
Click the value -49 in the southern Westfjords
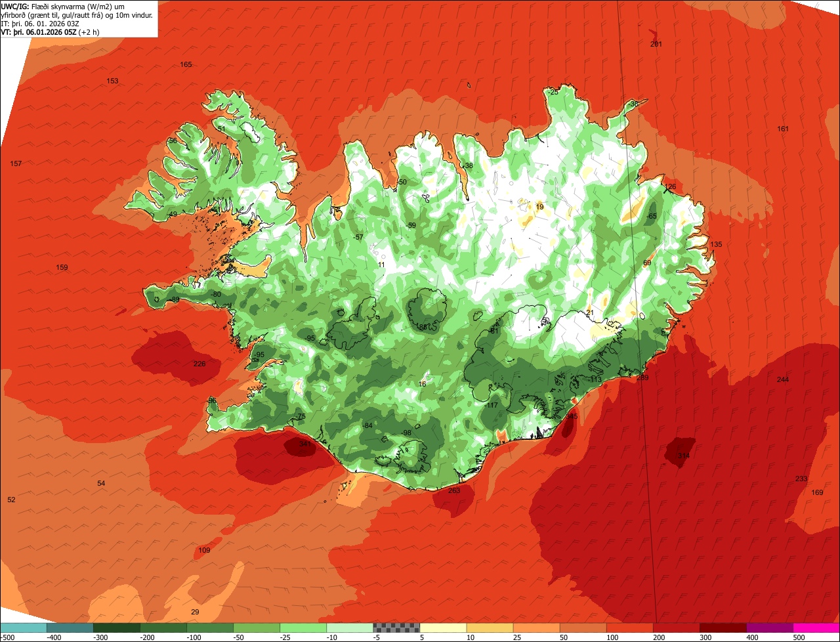172,215
